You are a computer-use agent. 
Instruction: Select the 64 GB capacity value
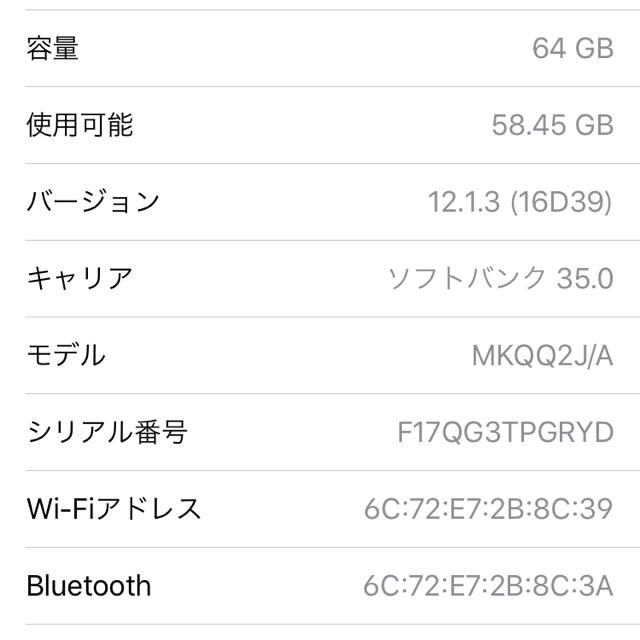[573, 49]
